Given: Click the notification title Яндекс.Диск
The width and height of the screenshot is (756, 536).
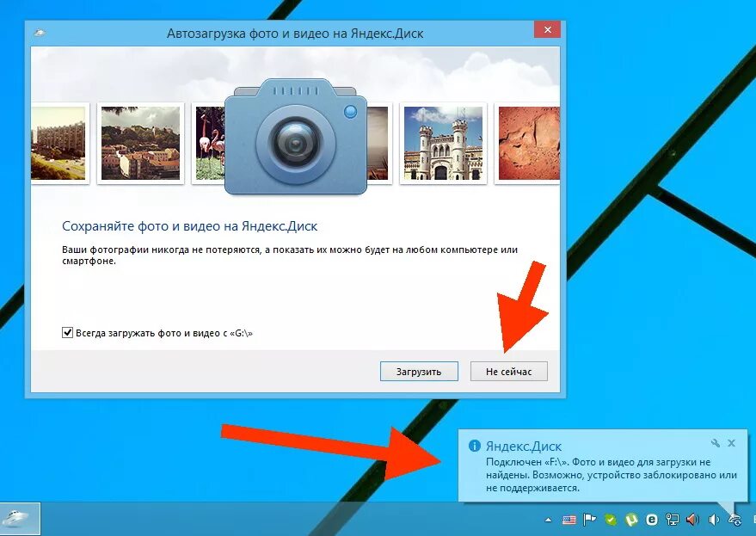Looking at the screenshot, I should tap(524, 446).
